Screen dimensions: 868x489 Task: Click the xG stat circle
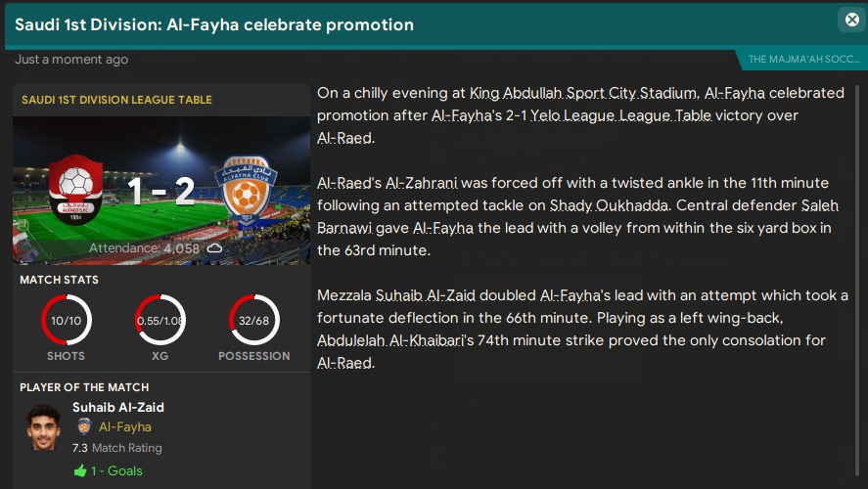(160, 321)
